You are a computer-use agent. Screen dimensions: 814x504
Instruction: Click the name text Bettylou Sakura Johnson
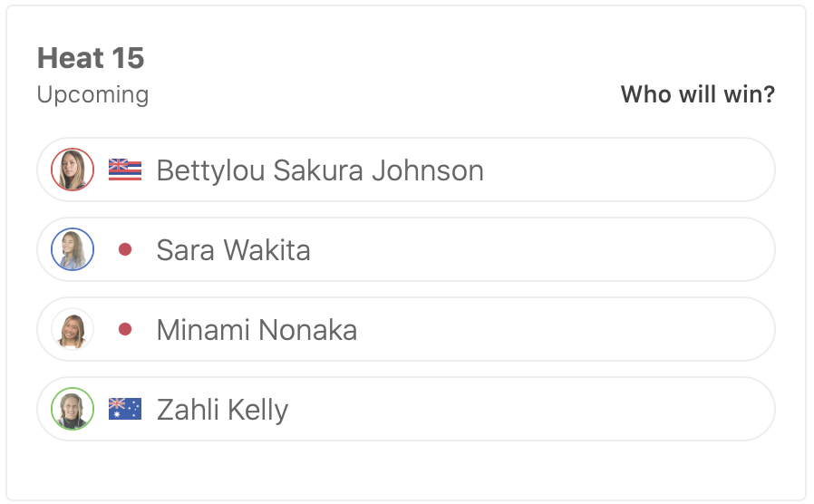click(320, 170)
